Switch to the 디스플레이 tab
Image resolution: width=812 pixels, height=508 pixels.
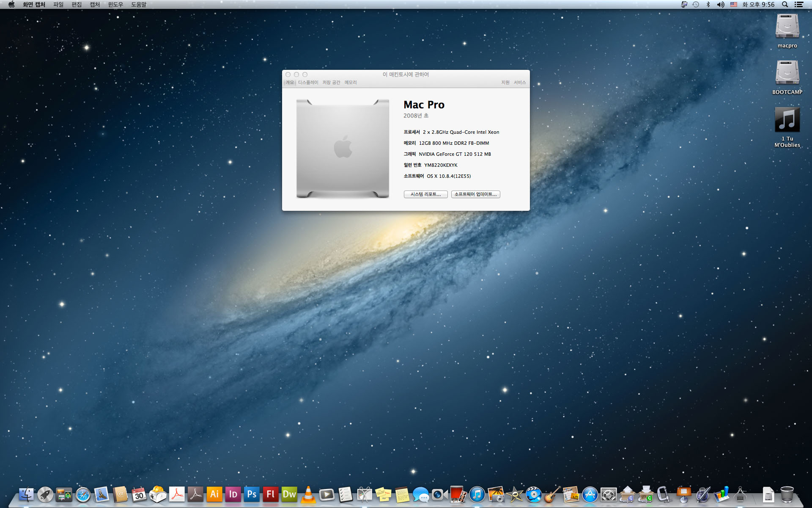(x=308, y=83)
